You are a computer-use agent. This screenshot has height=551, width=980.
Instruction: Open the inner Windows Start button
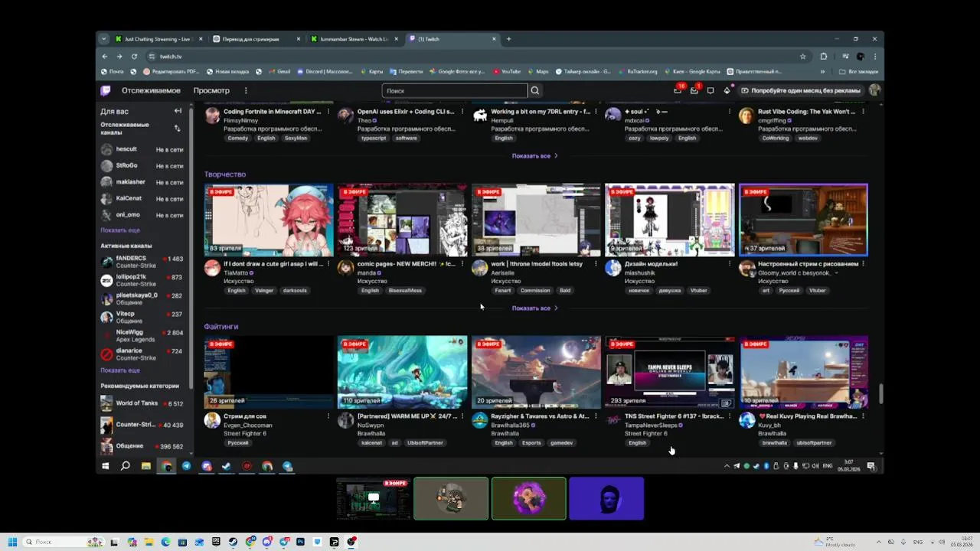[106, 466]
